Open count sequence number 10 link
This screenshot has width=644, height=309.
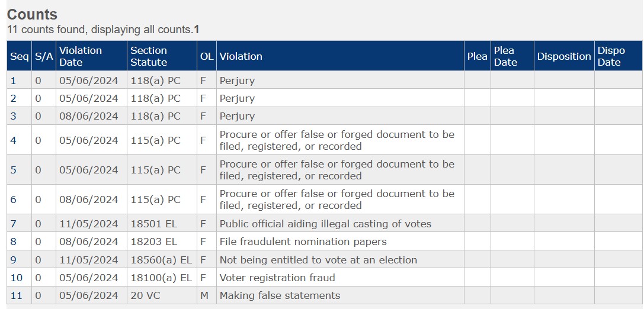(x=17, y=278)
